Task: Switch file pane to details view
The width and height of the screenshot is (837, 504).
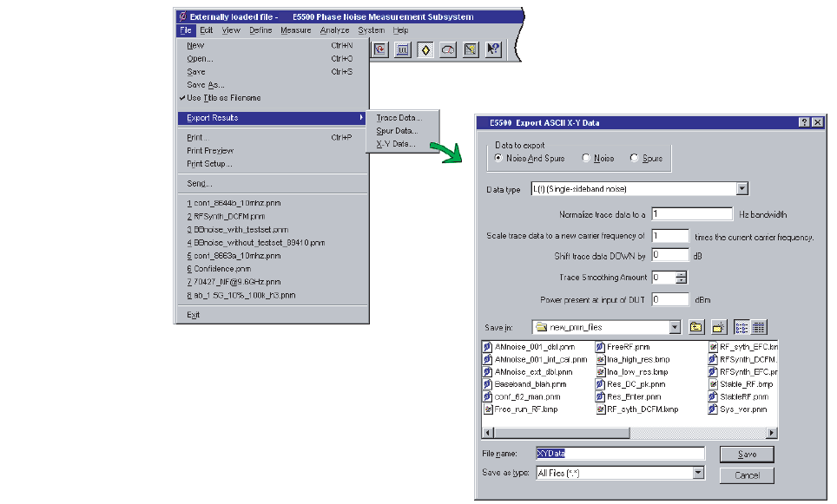Action: tap(759, 327)
